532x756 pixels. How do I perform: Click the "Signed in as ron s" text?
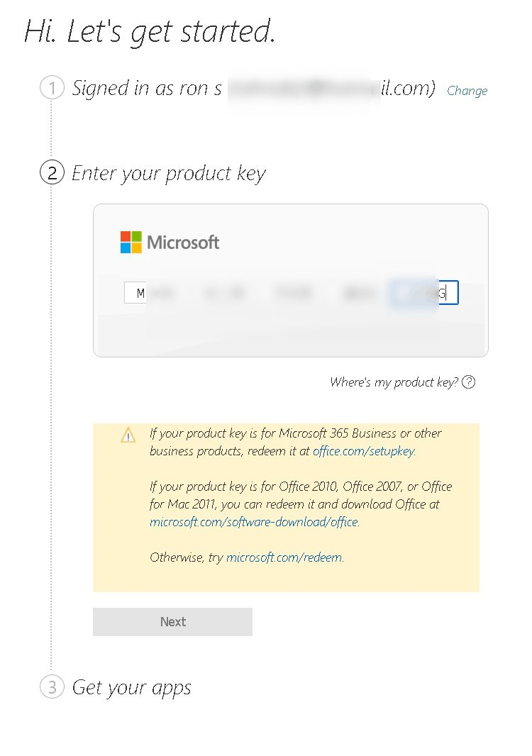click(148, 89)
